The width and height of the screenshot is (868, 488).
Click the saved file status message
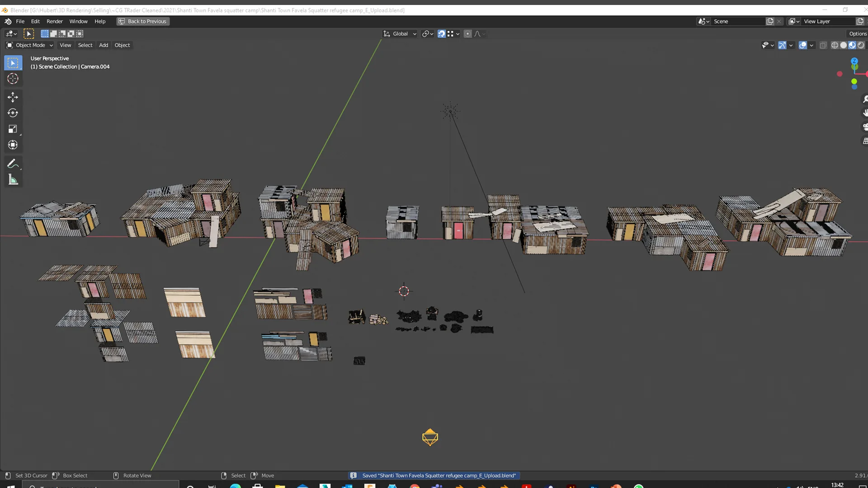coord(434,475)
